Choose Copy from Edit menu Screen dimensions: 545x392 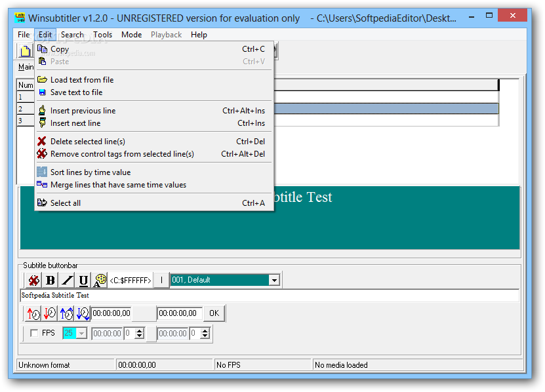point(154,49)
